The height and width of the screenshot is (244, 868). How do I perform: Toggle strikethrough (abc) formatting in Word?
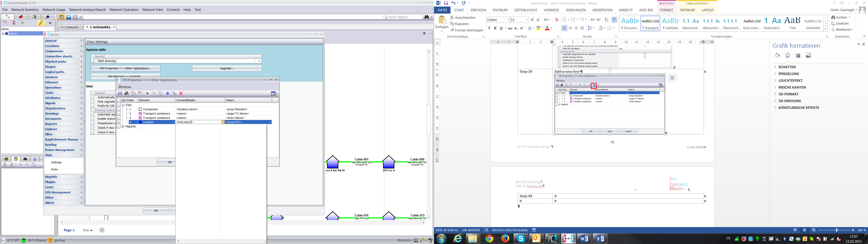pyautogui.click(x=510, y=28)
